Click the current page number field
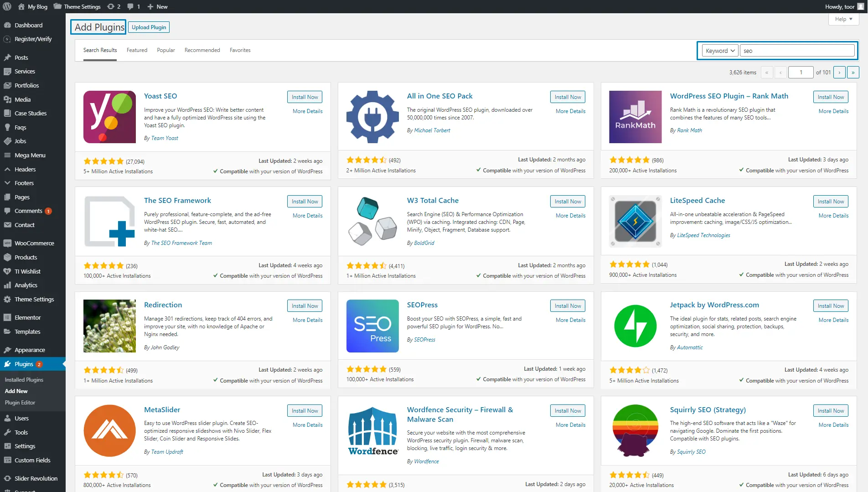The image size is (868, 492). (x=801, y=73)
